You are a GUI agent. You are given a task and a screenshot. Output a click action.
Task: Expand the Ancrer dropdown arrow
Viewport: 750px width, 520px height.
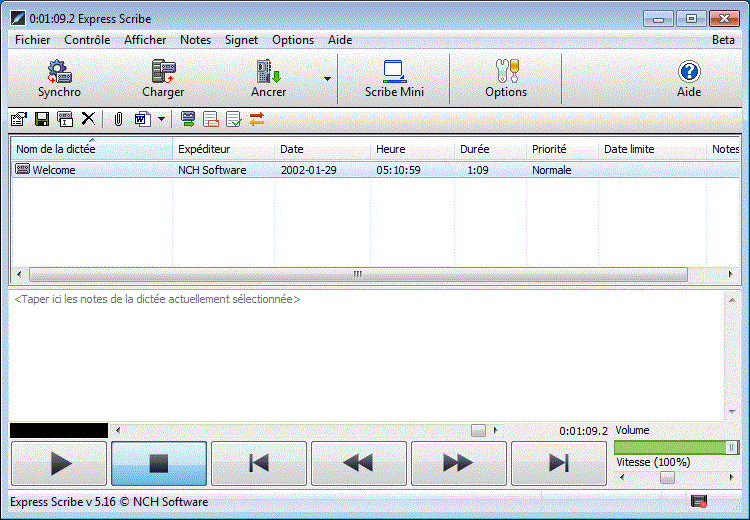click(327, 79)
